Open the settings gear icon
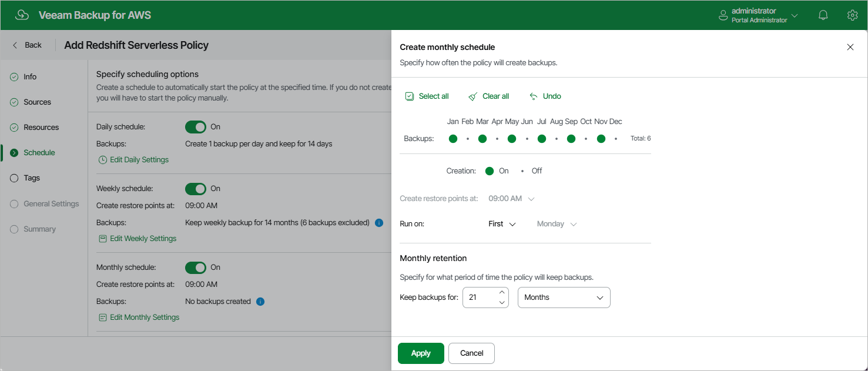The height and width of the screenshot is (371, 868). click(x=852, y=15)
